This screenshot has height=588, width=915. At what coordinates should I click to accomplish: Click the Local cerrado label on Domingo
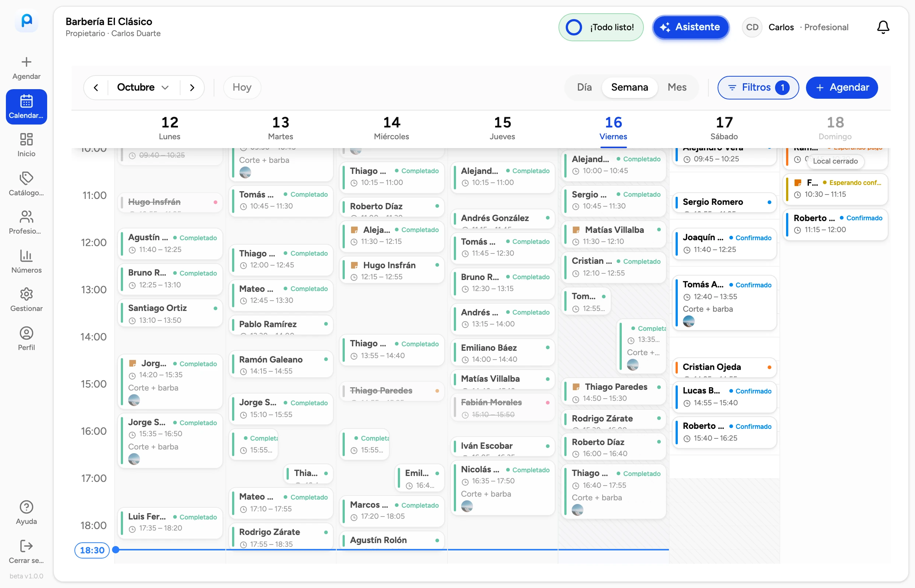click(x=835, y=161)
